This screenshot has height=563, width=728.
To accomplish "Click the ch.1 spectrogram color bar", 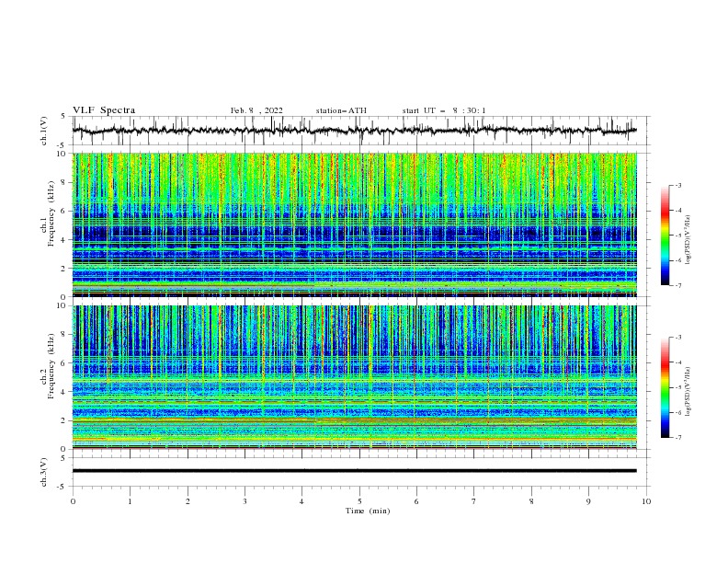I will 665,236.
